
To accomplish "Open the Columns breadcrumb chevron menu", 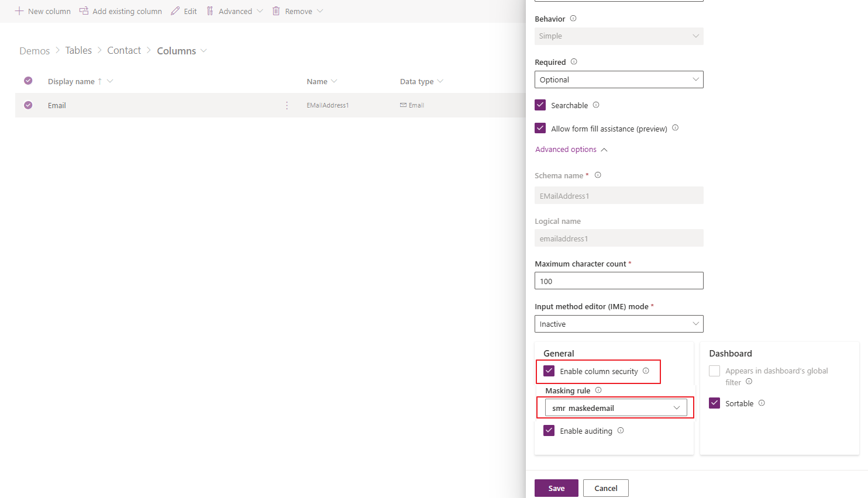I will coord(202,51).
